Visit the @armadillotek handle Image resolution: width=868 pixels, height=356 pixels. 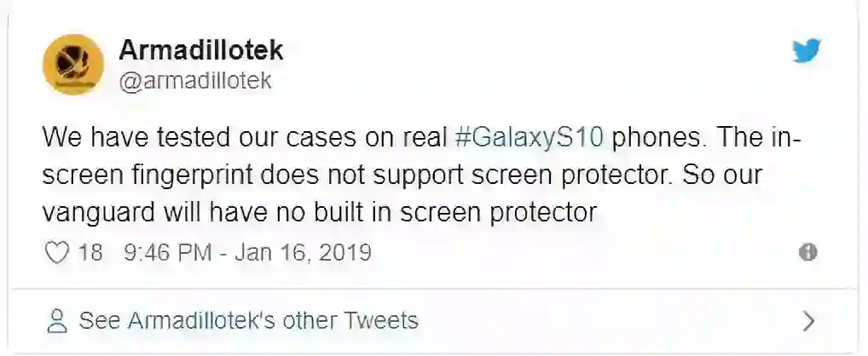click(195, 81)
